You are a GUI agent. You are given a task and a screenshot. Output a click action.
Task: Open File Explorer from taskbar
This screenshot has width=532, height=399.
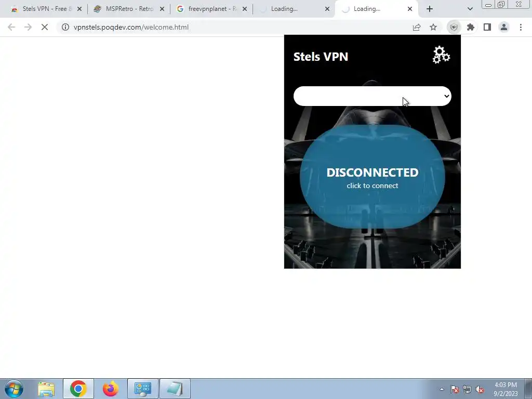pos(46,389)
